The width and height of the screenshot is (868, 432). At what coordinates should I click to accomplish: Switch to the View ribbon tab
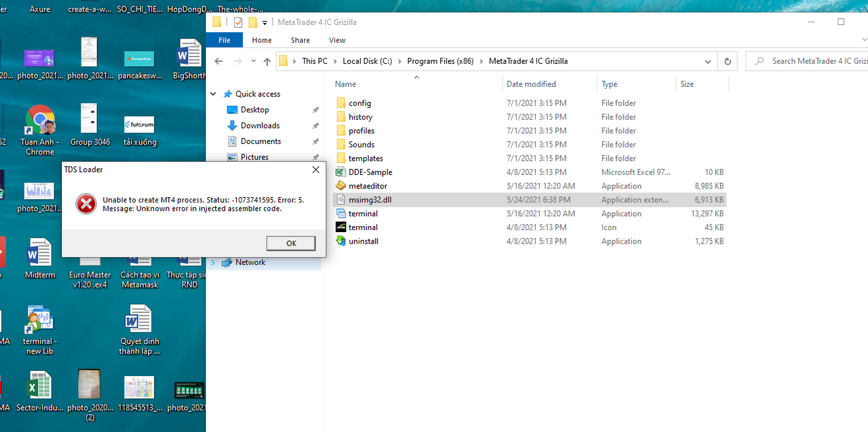pyautogui.click(x=337, y=40)
